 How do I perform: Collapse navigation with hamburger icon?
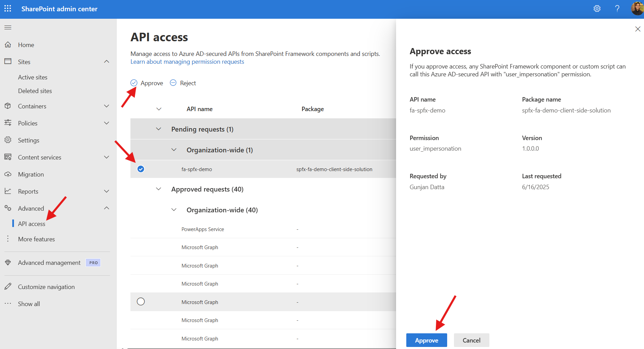pos(8,27)
